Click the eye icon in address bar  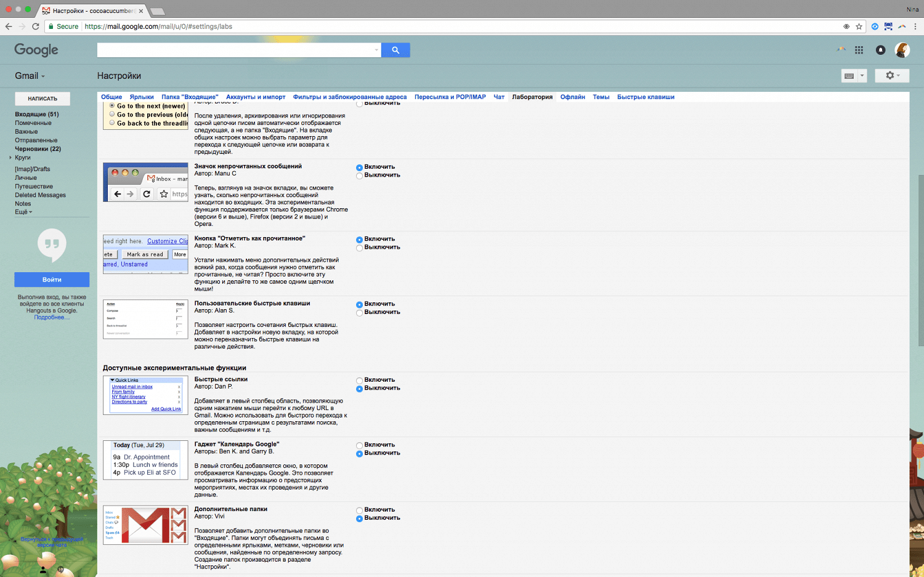click(x=846, y=26)
